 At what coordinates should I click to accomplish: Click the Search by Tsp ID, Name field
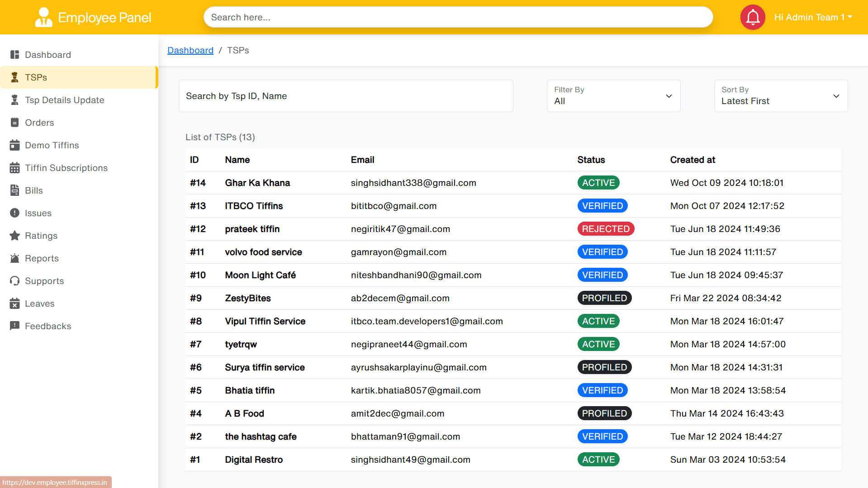(x=346, y=96)
